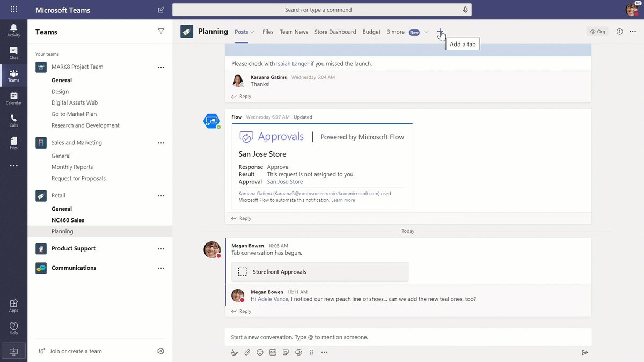Screen dimensions: 644x362
Task: Switch to the Team News tab
Action: [294, 32]
